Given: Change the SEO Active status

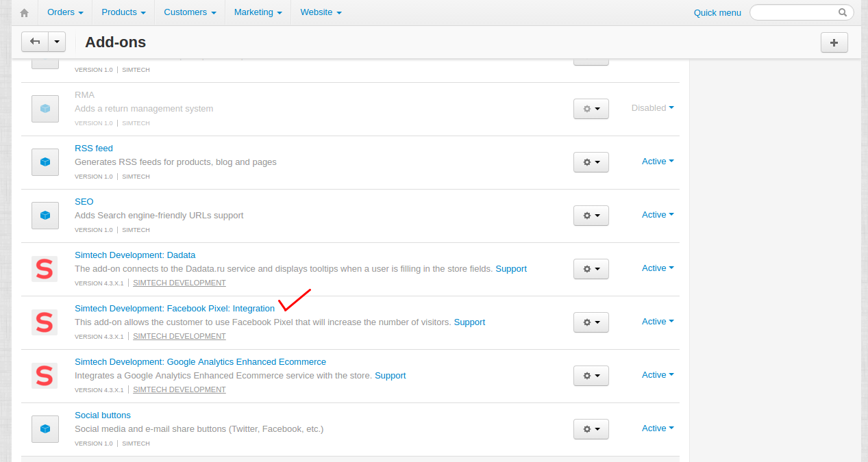Looking at the screenshot, I should coord(658,215).
